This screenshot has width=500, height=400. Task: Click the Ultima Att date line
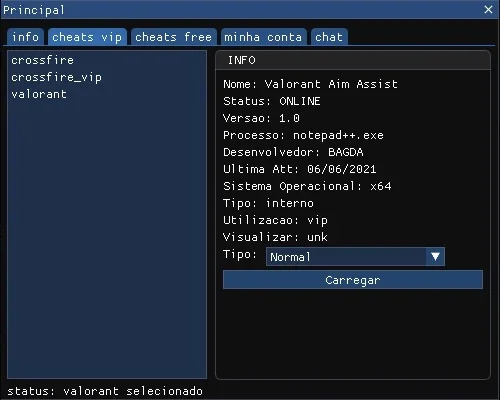click(x=300, y=169)
